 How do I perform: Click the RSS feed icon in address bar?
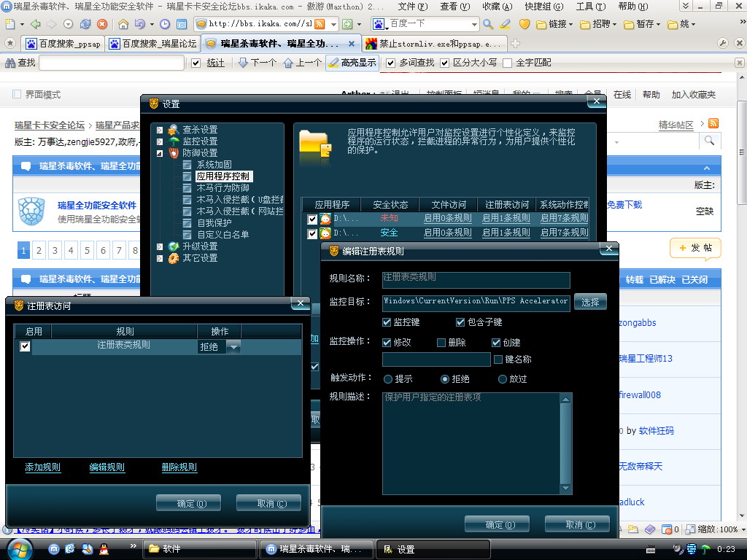pyautogui.click(x=320, y=24)
